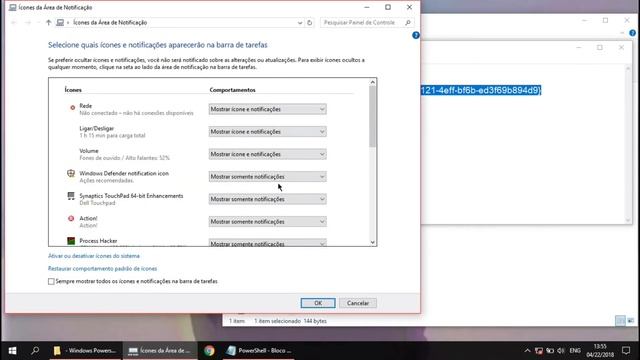Click taskbar clock showing 13:55
This screenshot has height=360, width=640.
[600, 351]
